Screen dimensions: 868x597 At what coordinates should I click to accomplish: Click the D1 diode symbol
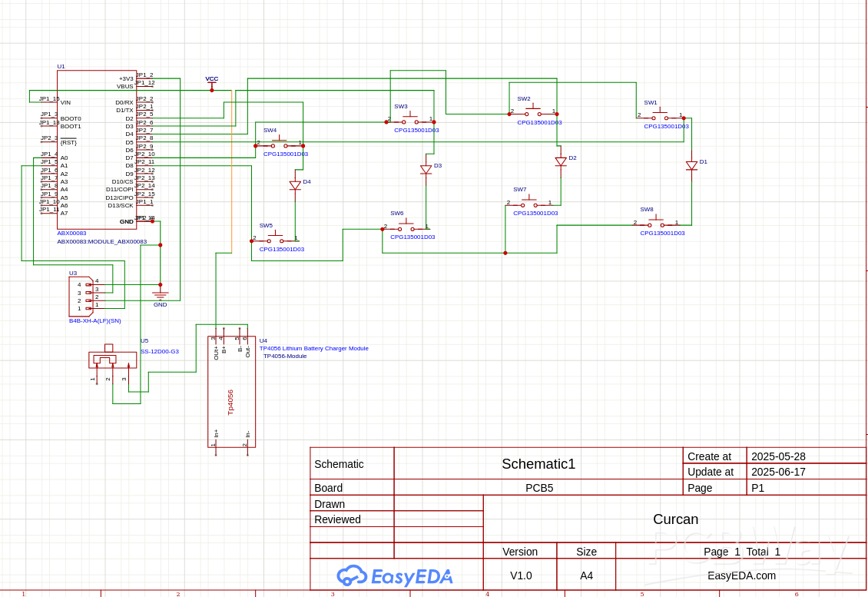691,165
